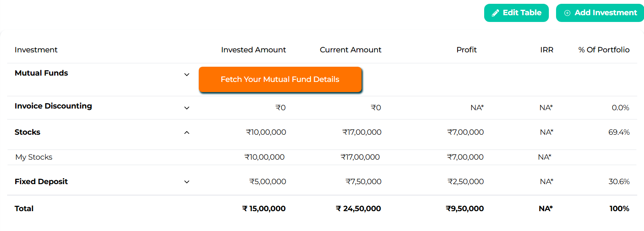Screen dimensions: 644x231
Task: Open the Edit Table button
Action: (x=516, y=13)
